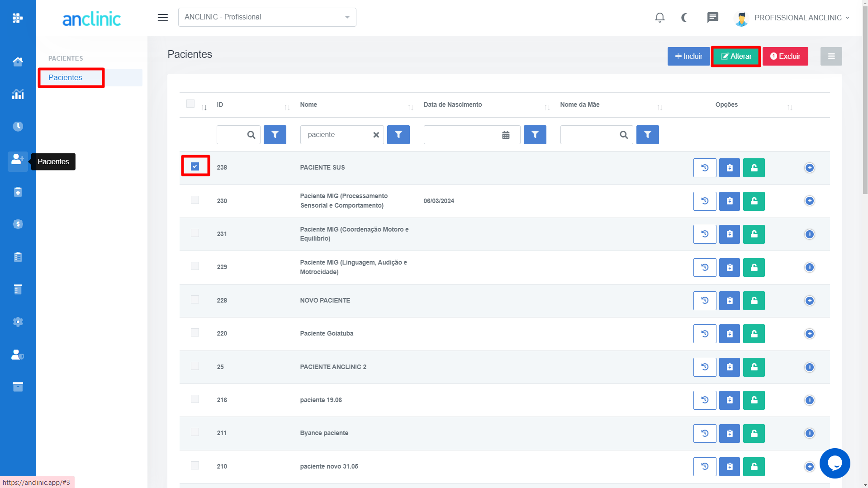Viewport: 868px width, 488px height.
Task: Uncheck the PACIENTE SUS row checkbox
Action: click(x=195, y=166)
